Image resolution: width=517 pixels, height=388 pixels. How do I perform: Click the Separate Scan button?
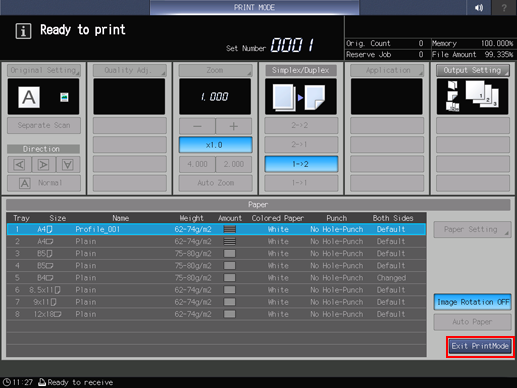click(x=44, y=125)
